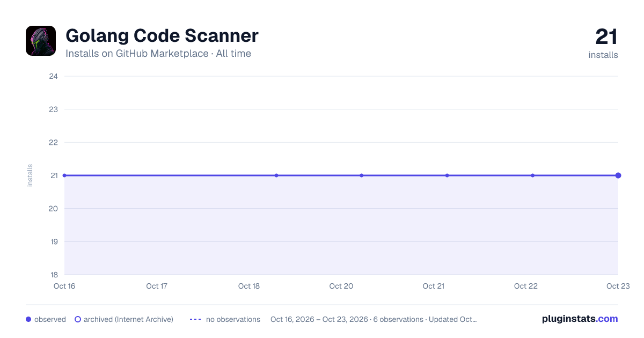The height and width of the screenshot is (338, 644).
Task: Select the last large data point above Oct 23
Action: pyautogui.click(x=618, y=175)
